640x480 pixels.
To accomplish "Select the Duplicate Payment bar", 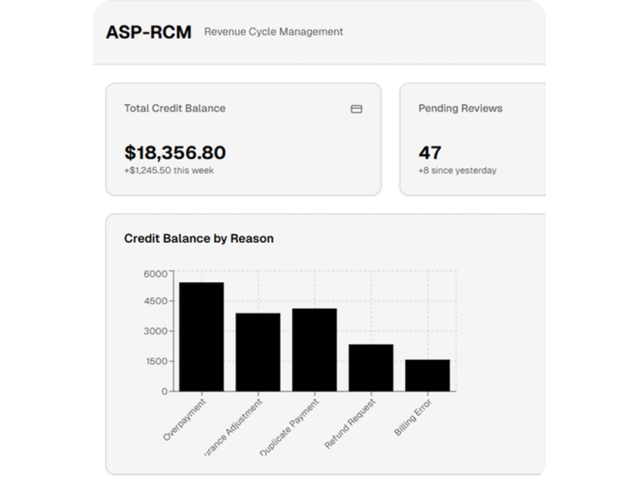I will point(314,349).
